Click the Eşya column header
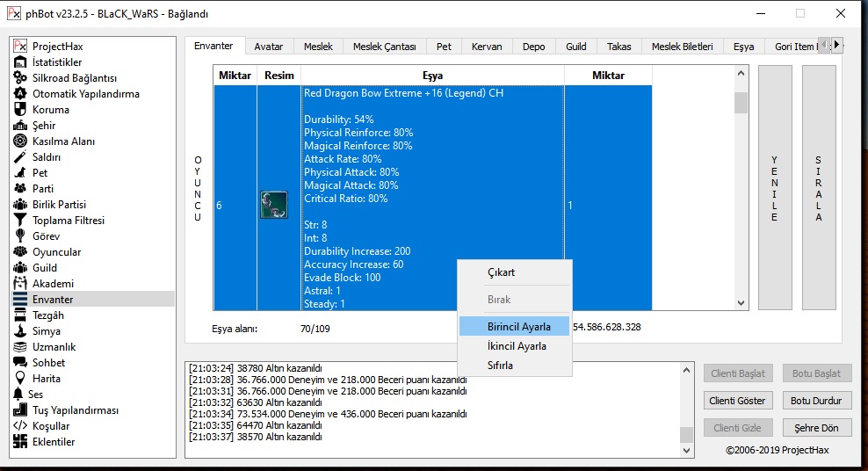The width and height of the screenshot is (868, 471). 432,76
